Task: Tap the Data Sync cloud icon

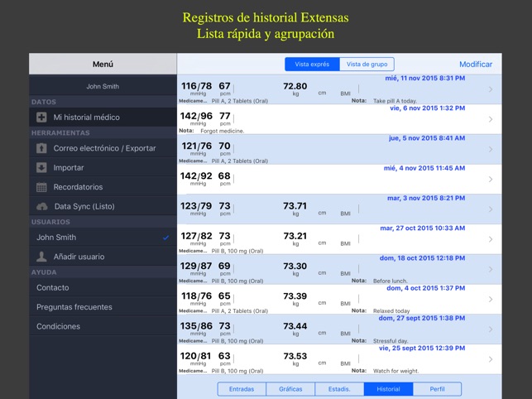Action: tap(42, 206)
